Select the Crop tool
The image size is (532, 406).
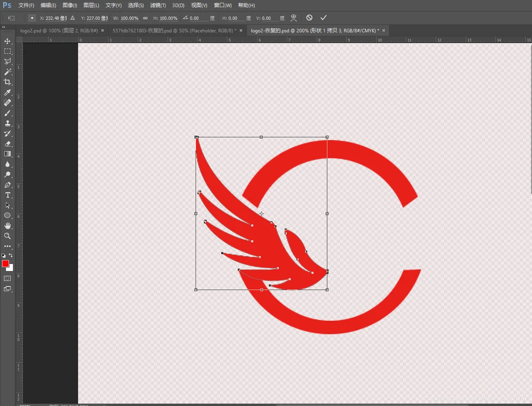(x=8, y=82)
